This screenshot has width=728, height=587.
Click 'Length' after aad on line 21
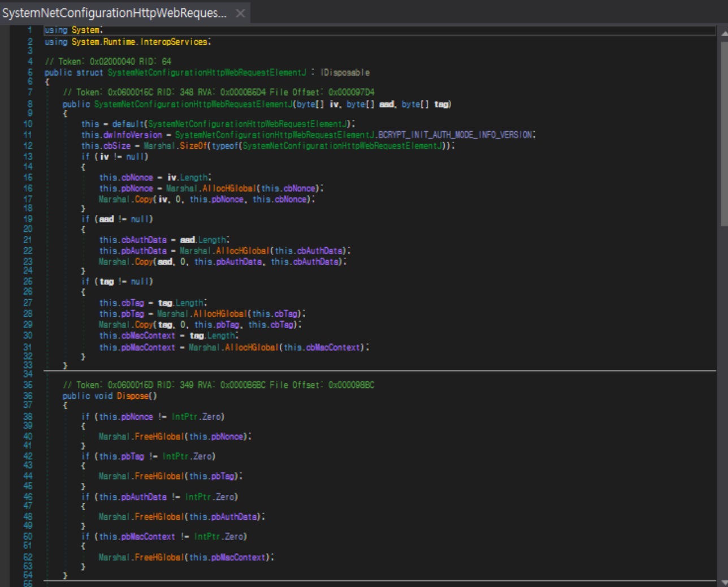[213, 240]
